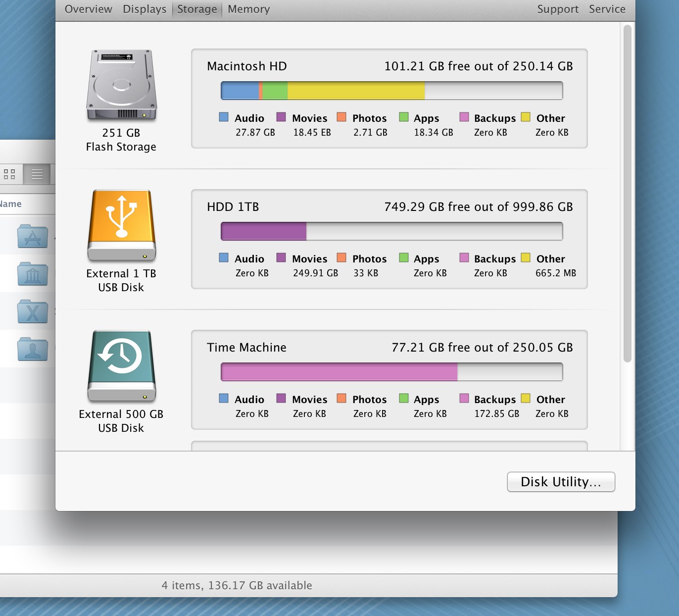Click the Backups color swatch under Time Machine

pyautogui.click(x=464, y=399)
